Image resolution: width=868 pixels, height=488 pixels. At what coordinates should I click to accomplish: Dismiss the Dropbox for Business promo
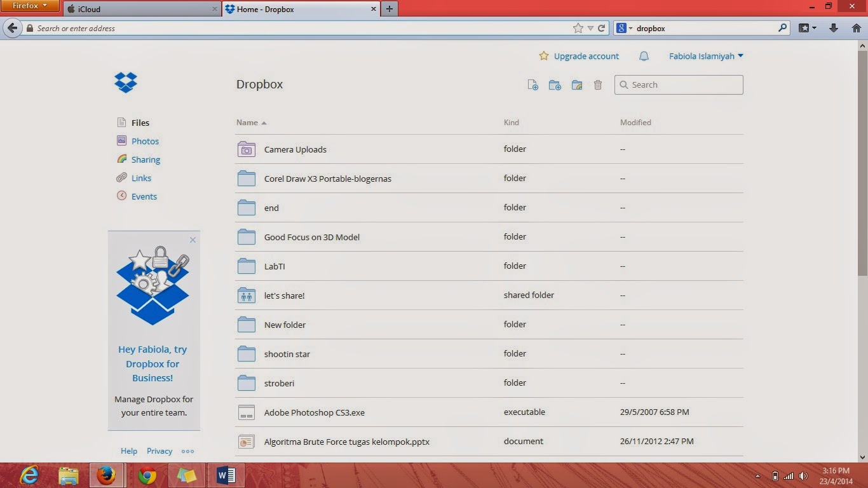click(x=193, y=240)
